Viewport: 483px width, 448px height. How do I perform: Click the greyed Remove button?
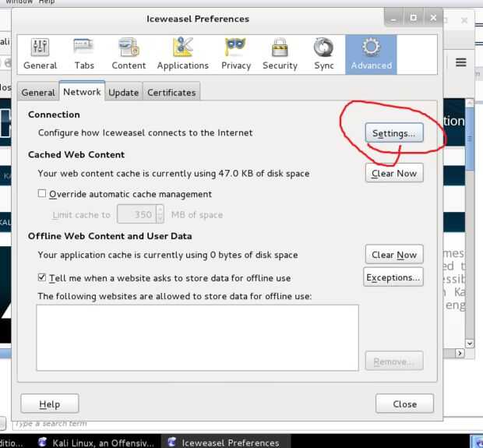click(394, 361)
